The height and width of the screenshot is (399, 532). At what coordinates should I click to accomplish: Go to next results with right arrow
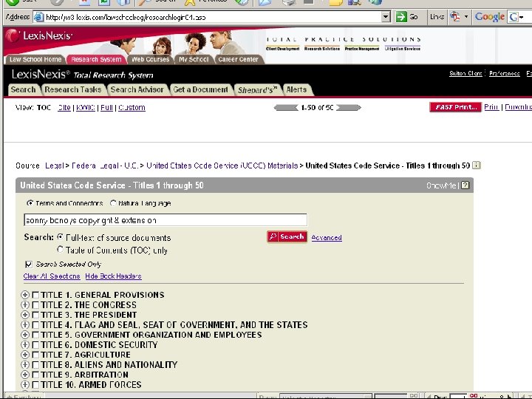[349, 108]
